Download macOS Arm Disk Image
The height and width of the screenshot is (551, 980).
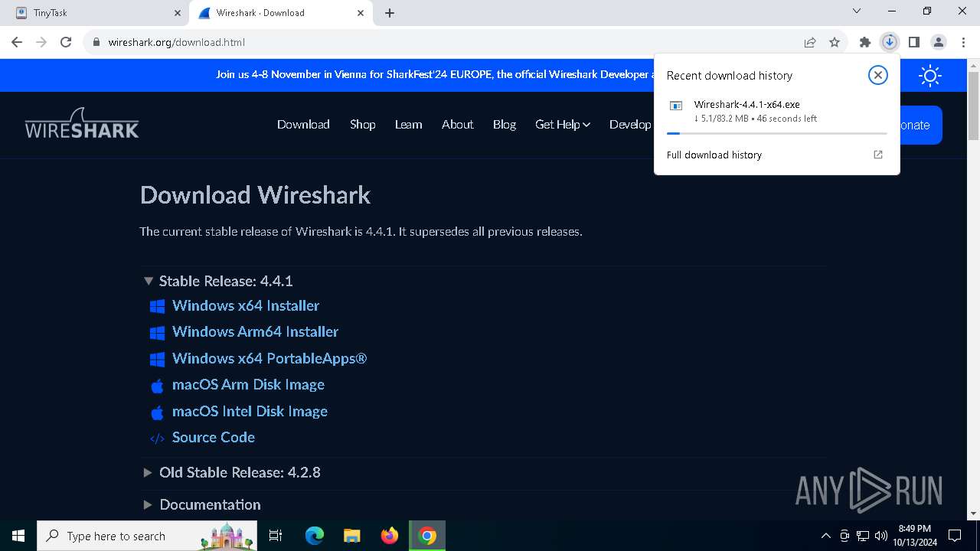pos(248,384)
